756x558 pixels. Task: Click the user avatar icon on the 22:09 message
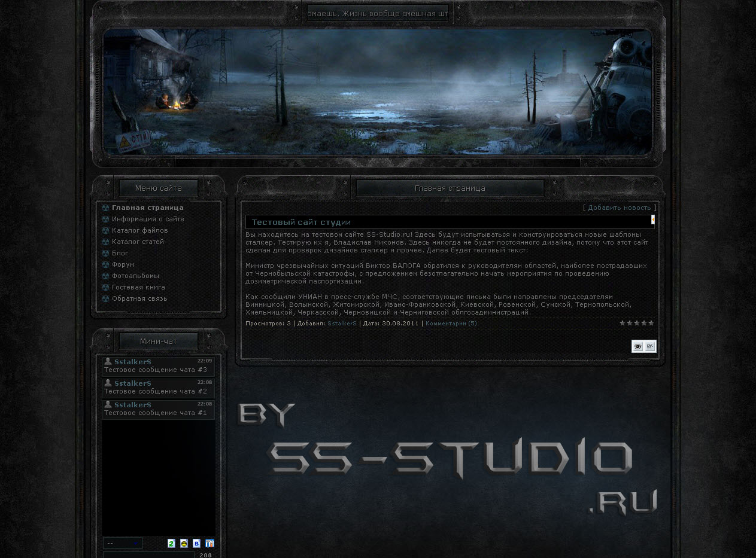[x=108, y=361]
